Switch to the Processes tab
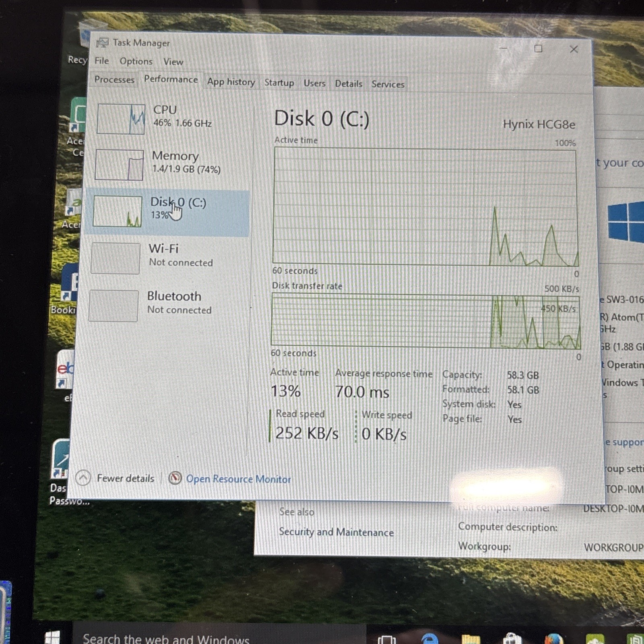This screenshot has height=644, width=644. coord(114,79)
